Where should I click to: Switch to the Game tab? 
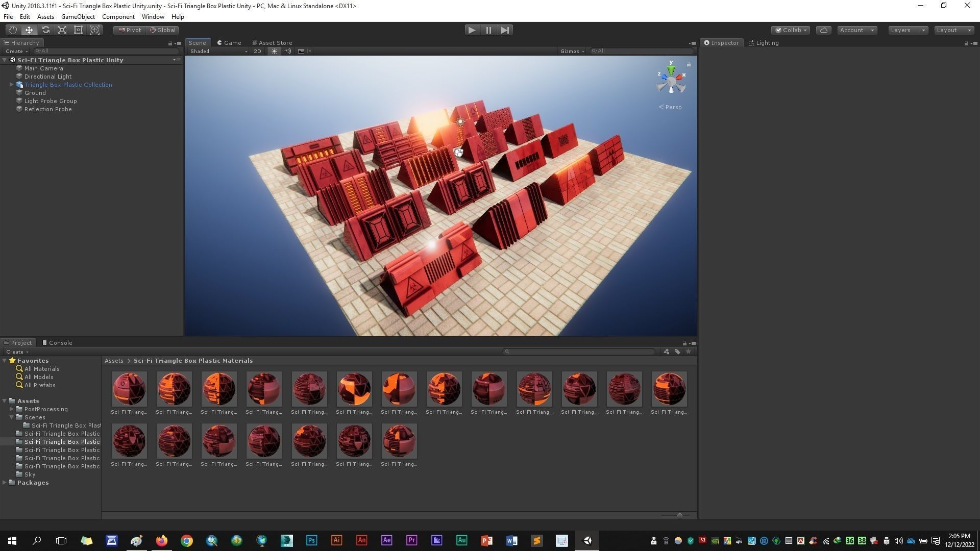pyautogui.click(x=229, y=43)
